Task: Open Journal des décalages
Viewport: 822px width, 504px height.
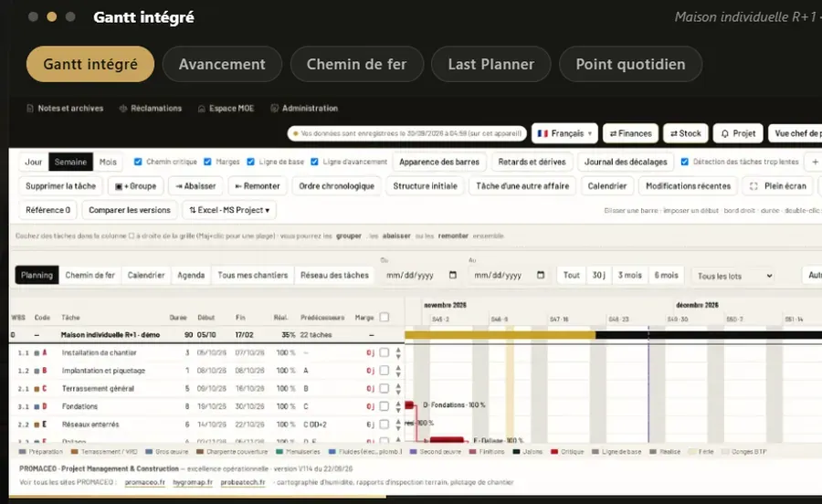Action: [626, 162]
